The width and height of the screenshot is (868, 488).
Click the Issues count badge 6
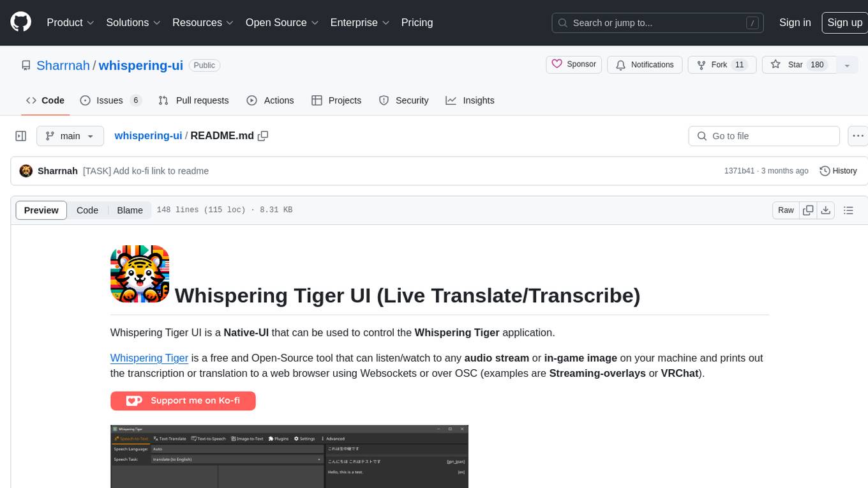135,100
